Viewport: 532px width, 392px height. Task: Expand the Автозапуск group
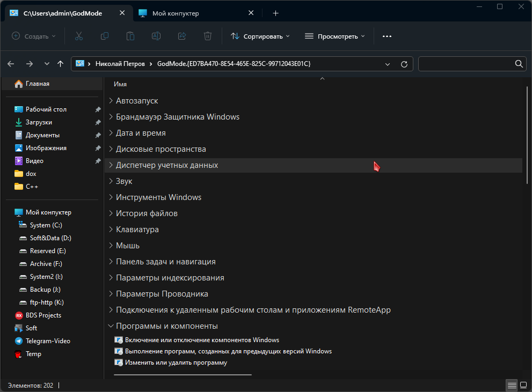111,101
